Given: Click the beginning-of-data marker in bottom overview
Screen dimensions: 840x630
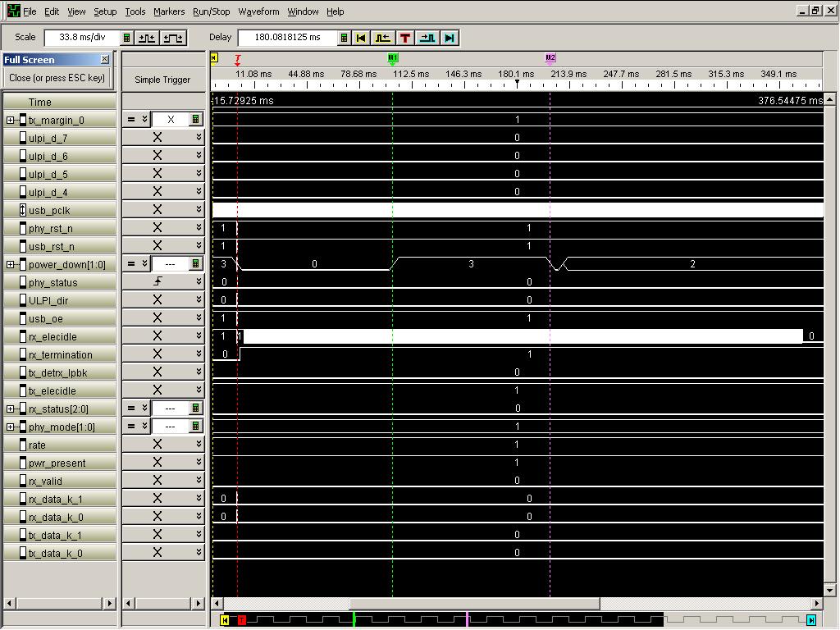Looking at the screenshot, I should pyautogui.click(x=225, y=620).
